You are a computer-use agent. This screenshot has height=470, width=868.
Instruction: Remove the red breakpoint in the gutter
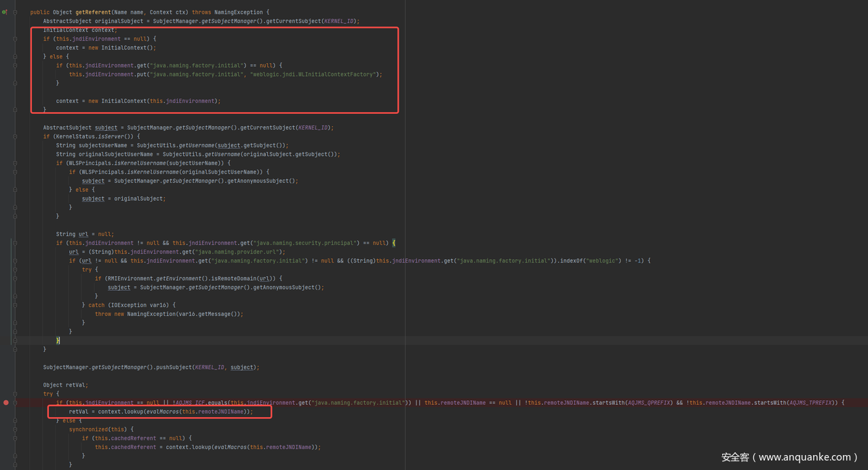6,403
